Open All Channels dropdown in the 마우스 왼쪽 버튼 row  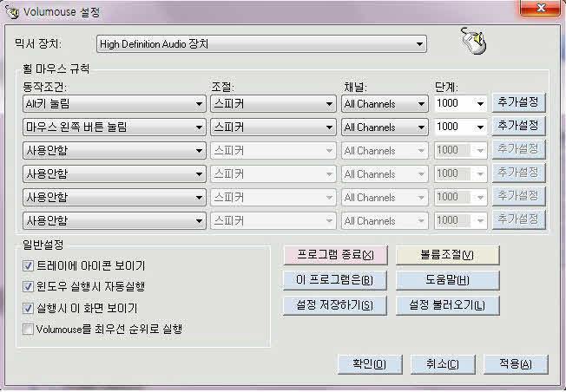pos(385,127)
